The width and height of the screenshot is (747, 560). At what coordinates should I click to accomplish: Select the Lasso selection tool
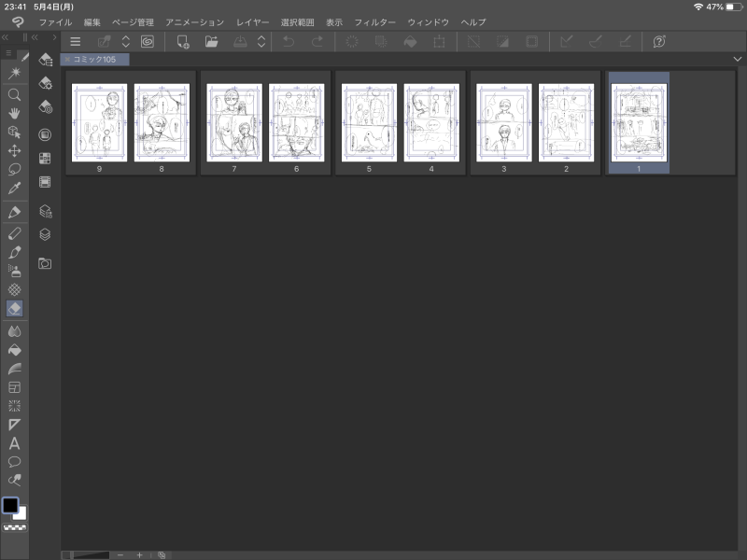14,170
